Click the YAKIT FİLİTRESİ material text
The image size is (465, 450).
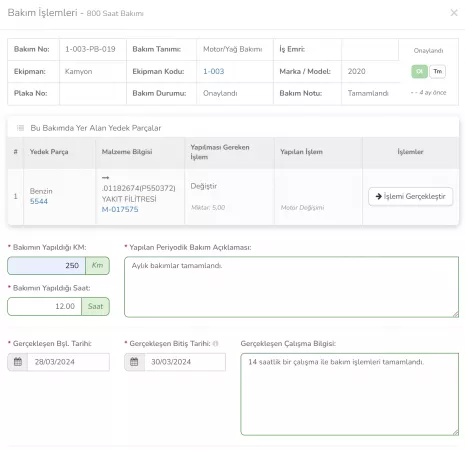pos(129,199)
